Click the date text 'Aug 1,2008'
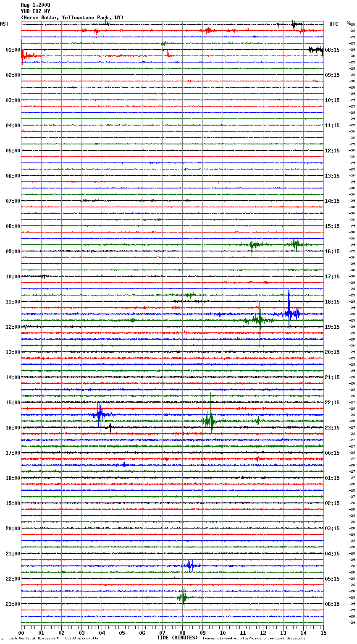This screenshot has height=644, width=357. point(35,5)
